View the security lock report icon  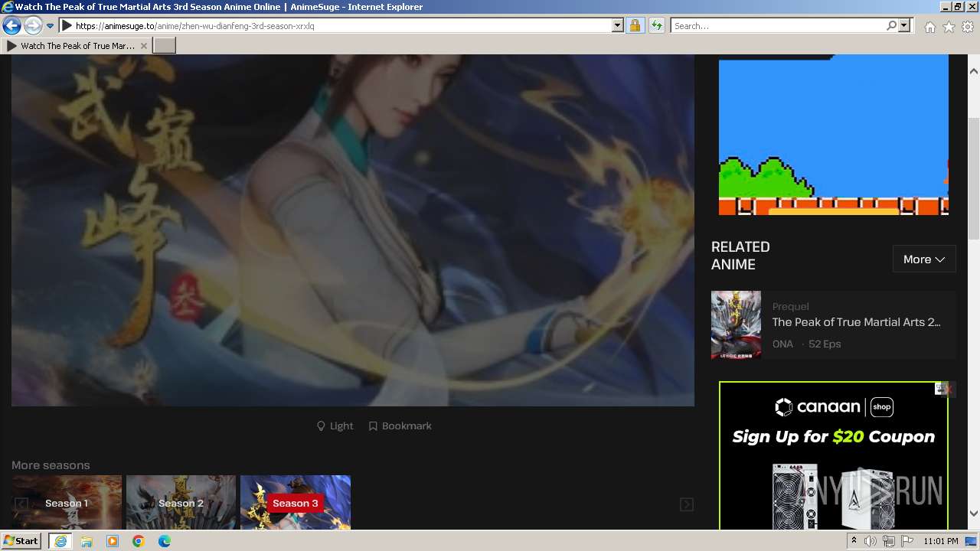pyautogui.click(x=635, y=26)
